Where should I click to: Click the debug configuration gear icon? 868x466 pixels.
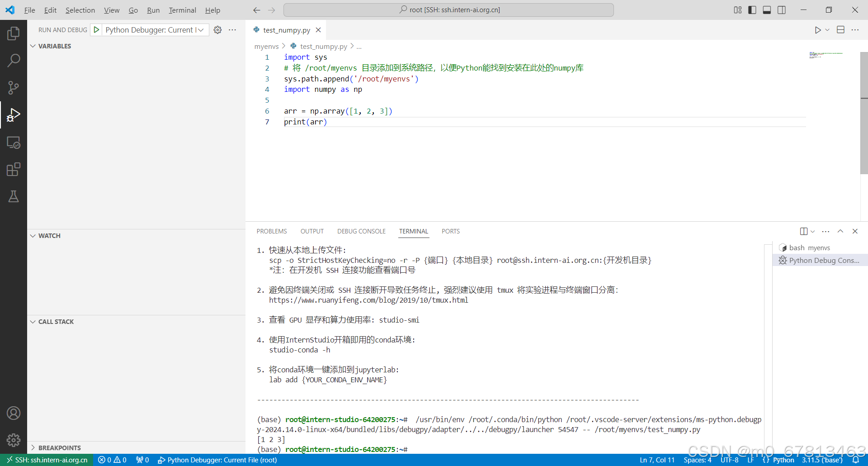click(x=217, y=30)
